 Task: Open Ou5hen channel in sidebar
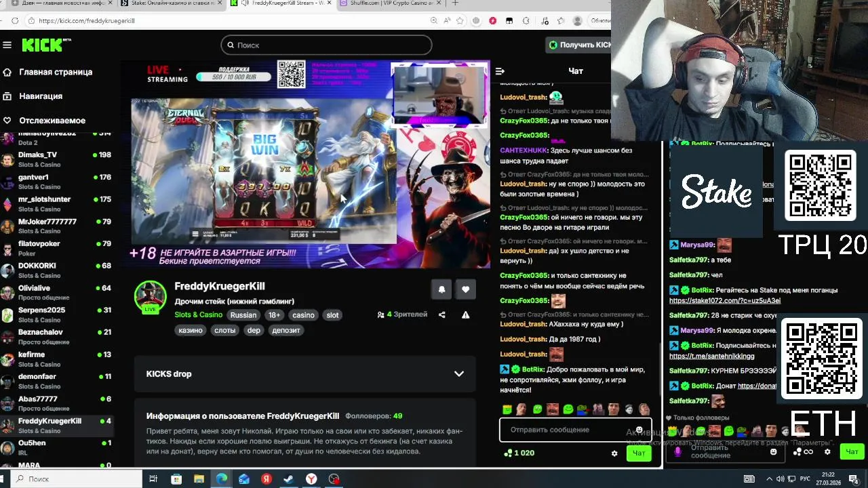coord(57,447)
